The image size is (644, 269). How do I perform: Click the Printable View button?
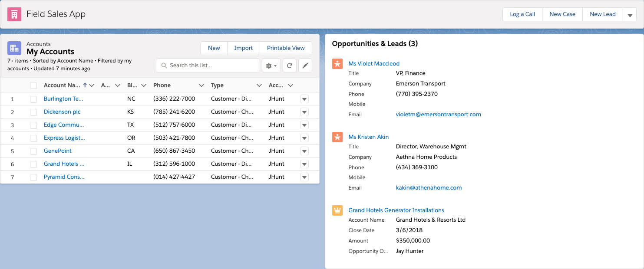(x=286, y=48)
